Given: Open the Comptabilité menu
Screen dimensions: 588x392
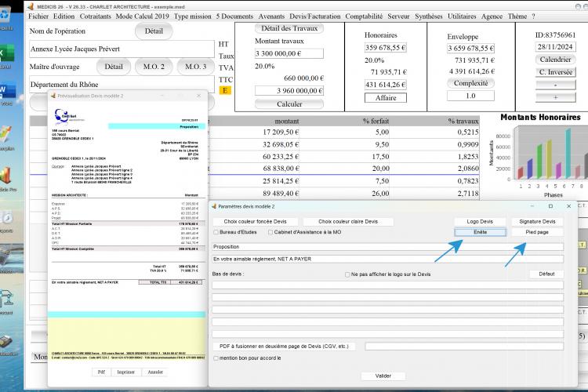Looking at the screenshot, I should coord(364,16).
